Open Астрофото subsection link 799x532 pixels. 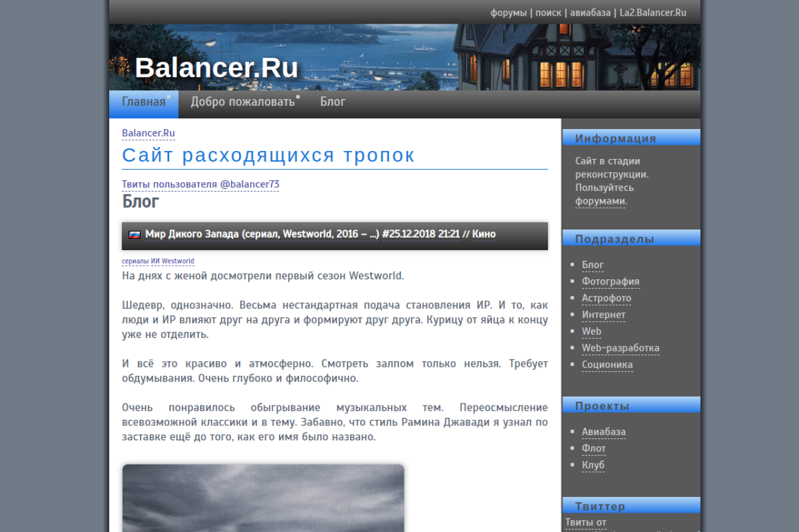(606, 298)
